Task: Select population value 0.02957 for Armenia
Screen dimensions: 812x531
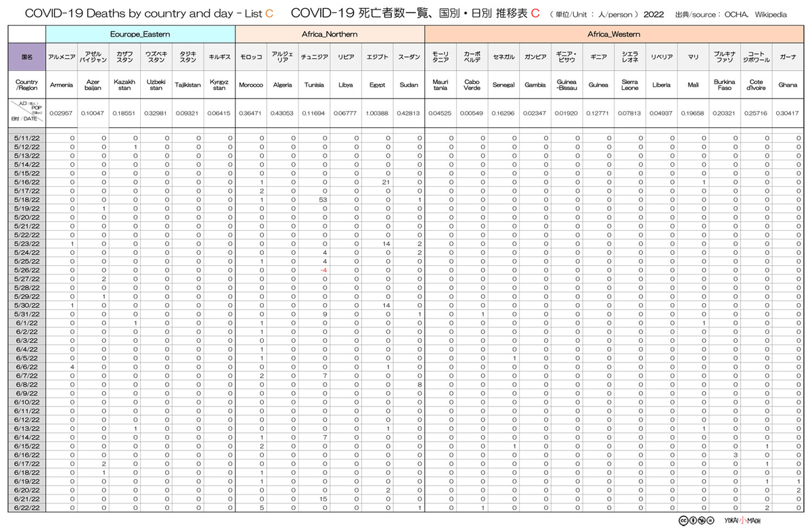Action: coord(62,113)
